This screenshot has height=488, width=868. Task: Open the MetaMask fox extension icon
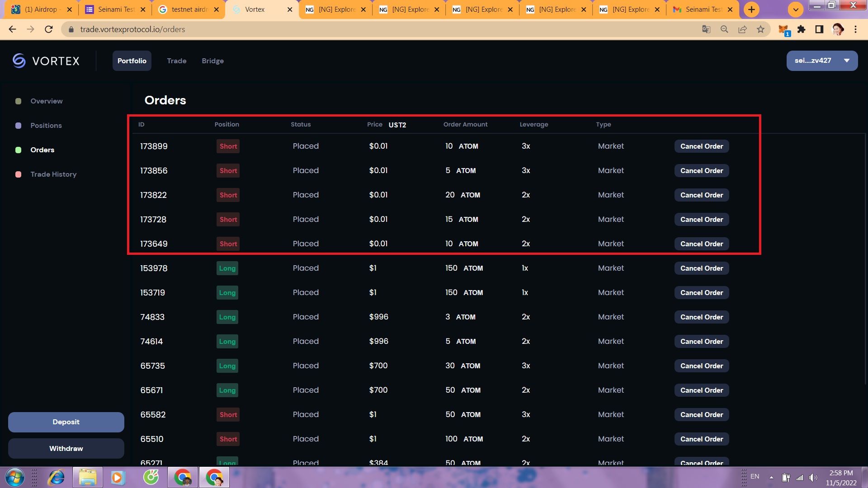783,29
